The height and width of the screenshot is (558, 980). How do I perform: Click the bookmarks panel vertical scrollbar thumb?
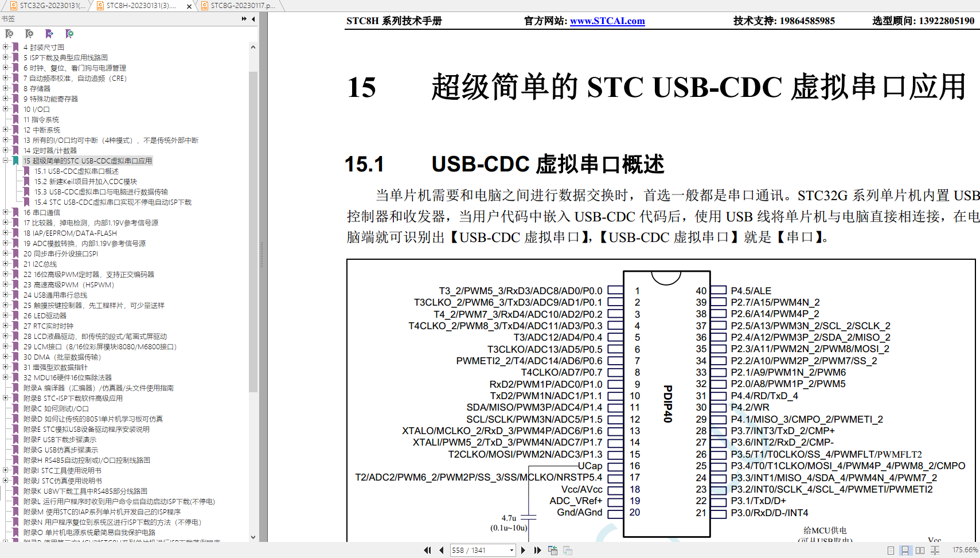click(x=253, y=232)
